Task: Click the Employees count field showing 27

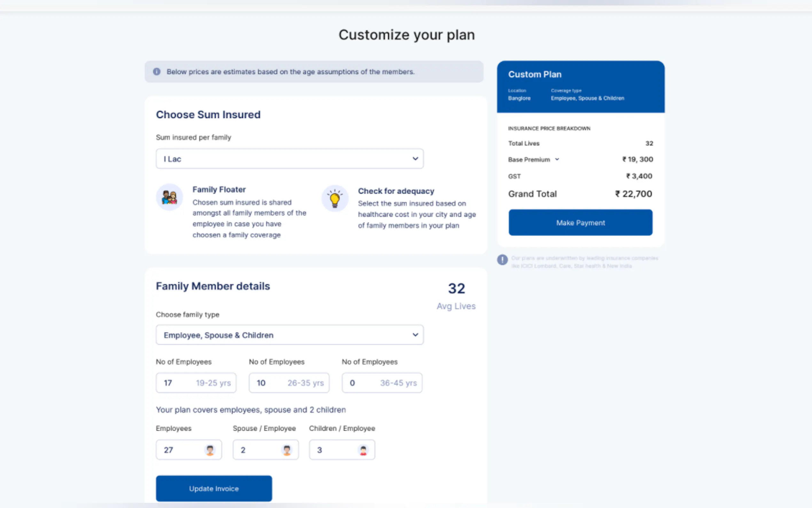Action: (181, 450)
